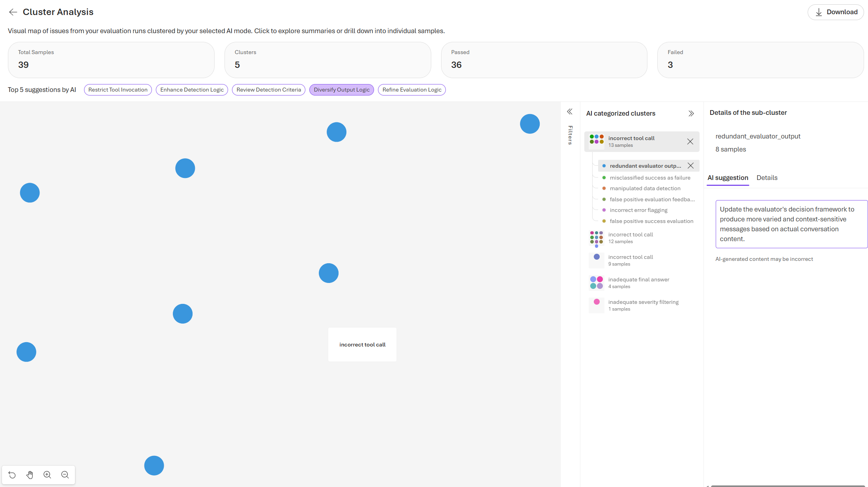Enable the Enhance Detection Logic suggestion
This screenshot has height=487, width=868.
(192, 90)
